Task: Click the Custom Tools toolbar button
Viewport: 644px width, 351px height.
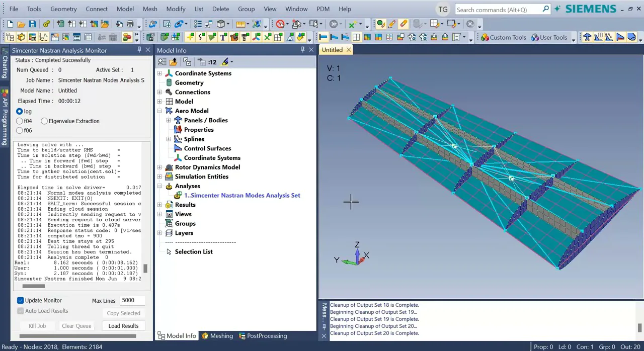Action: tap(503, 37)
